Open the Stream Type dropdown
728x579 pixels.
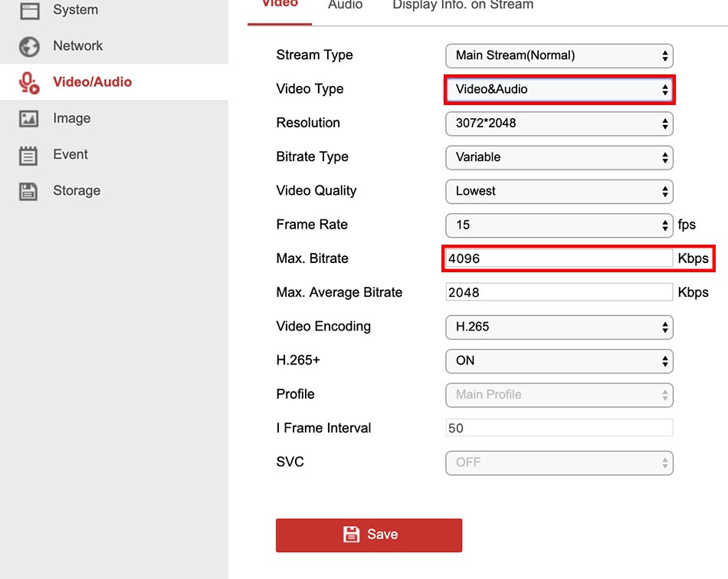(559, 56)
